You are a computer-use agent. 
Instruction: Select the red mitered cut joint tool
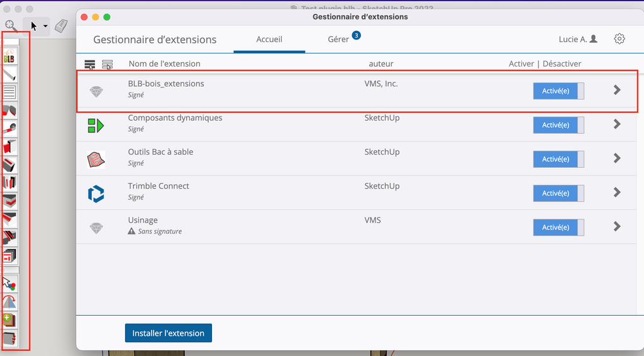[9, 111]
